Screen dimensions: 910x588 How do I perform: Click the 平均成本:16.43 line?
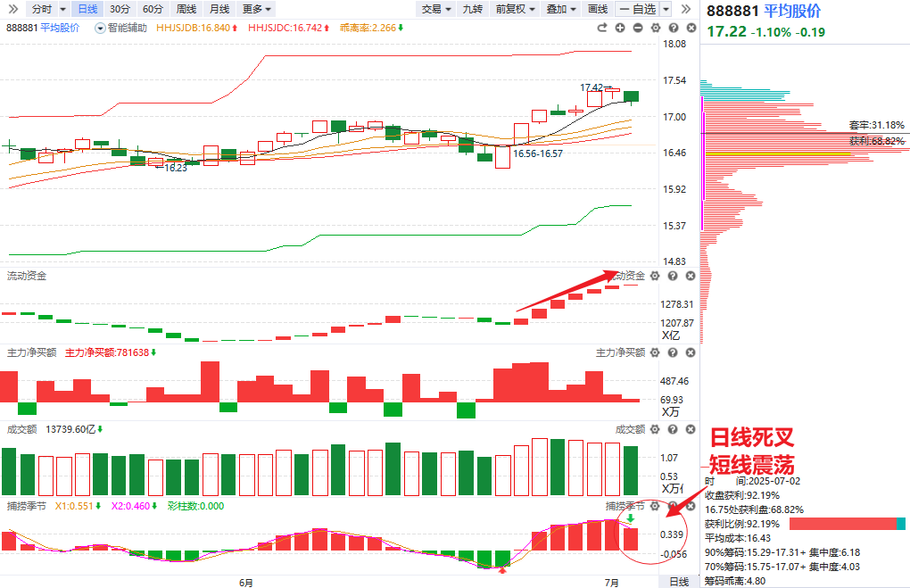[738, 538]
